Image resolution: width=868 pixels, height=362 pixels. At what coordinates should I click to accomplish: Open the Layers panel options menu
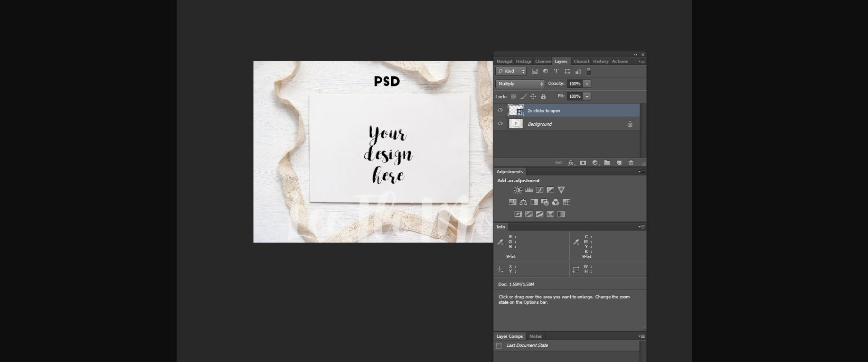[x=642, y=61]
